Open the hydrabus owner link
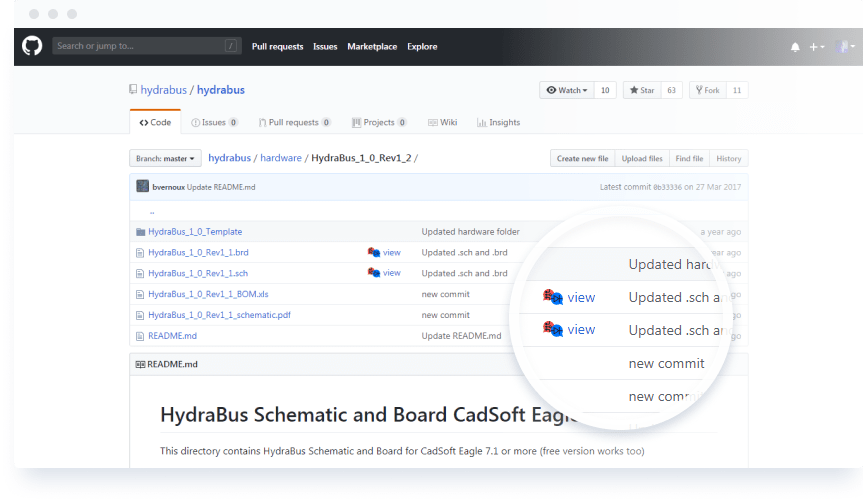 (x=163, y=90)
